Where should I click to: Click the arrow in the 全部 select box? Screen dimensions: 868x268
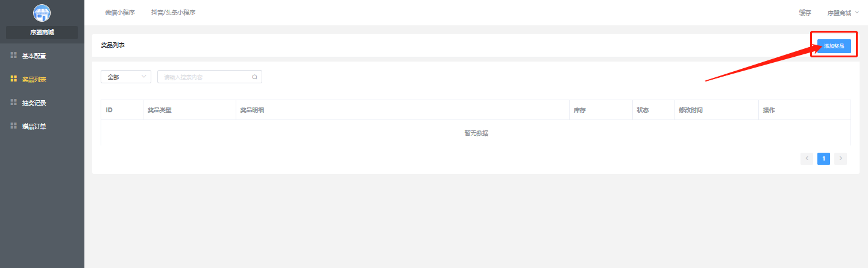[143, 77]
